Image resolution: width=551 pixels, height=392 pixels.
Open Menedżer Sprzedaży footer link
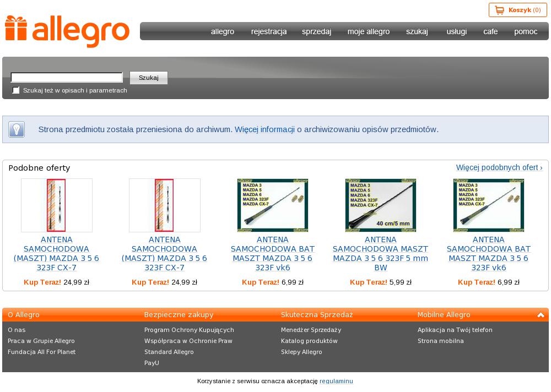(311, 330)
